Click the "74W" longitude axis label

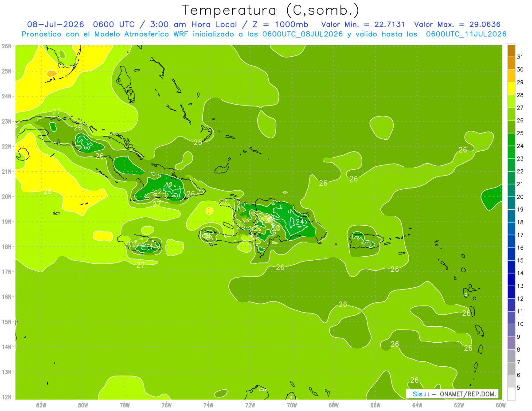pos(208,405)
